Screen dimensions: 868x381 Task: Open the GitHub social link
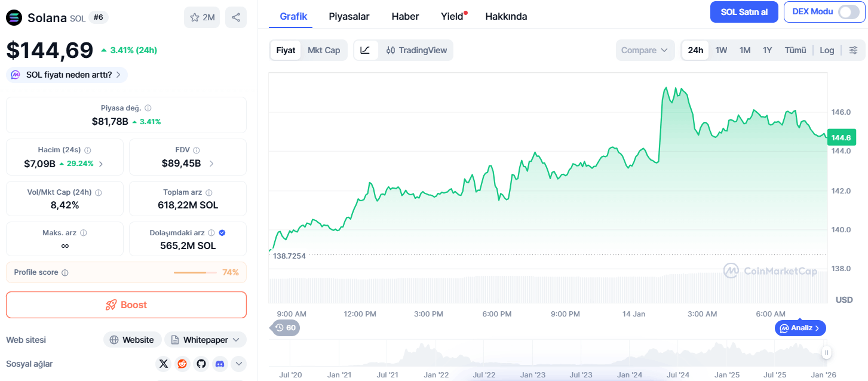(201, 363)
